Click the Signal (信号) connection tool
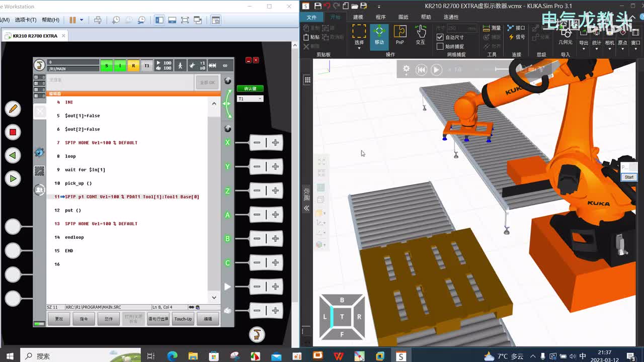 (x=516, y=37)
